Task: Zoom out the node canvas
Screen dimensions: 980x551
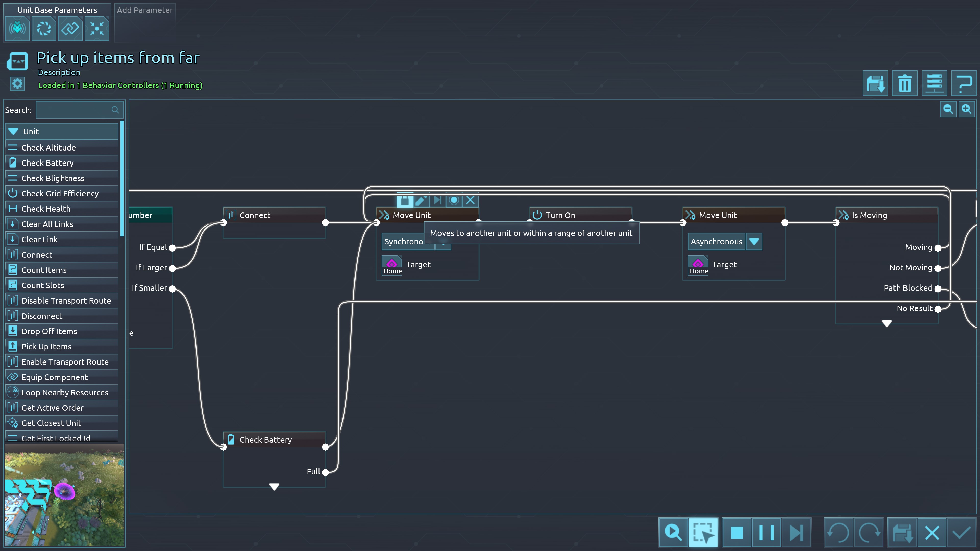Action: tap(948, 109)
